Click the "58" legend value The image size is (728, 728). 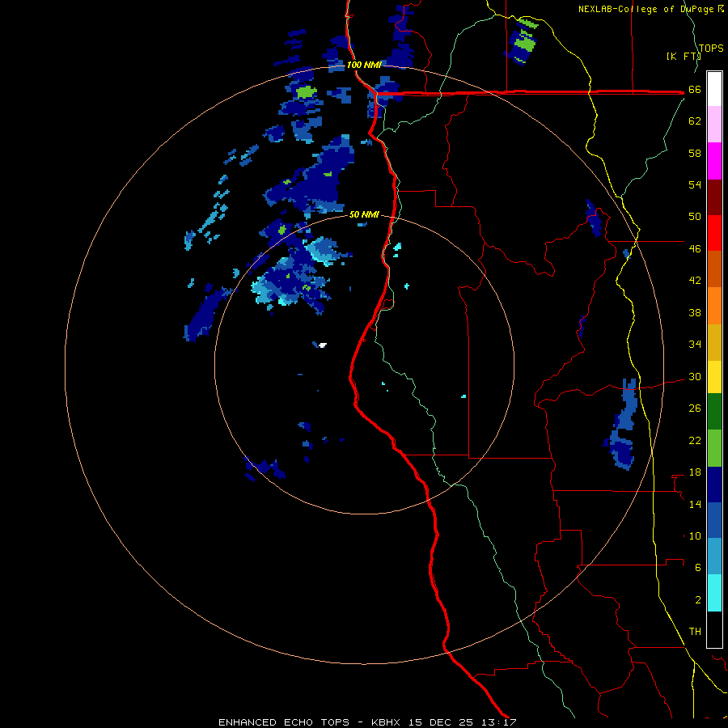pyautogui.click(x=695, y=153)
